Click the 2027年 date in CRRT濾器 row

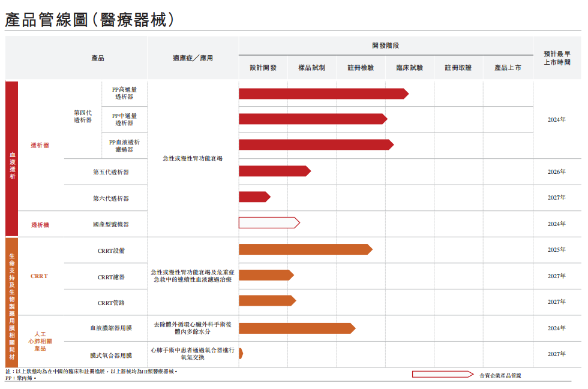557,276
